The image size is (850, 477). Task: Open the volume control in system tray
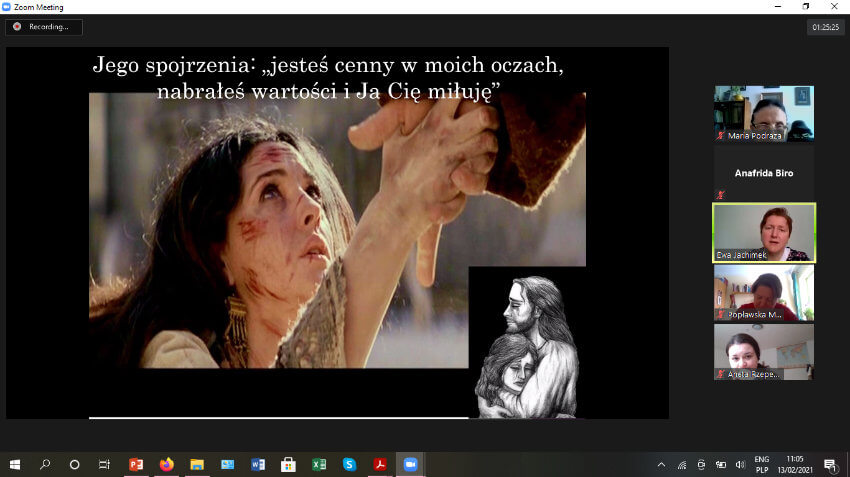pyautogui.click(x=740, y=465)
